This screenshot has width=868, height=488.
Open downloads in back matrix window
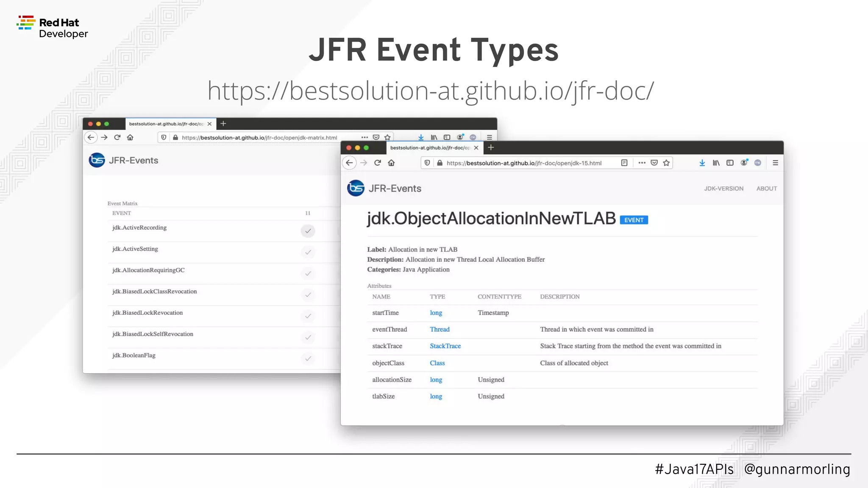pyautogui.click(x=421, y=138)
